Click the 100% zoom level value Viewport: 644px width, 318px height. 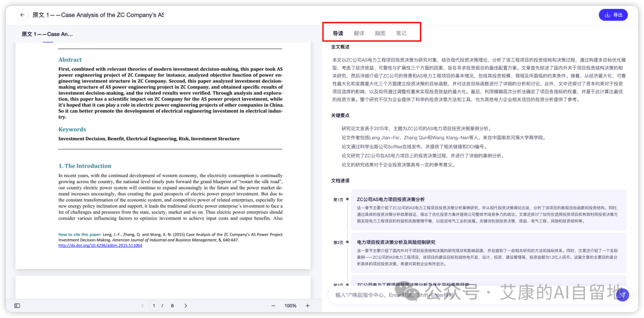tap(290, 305)
